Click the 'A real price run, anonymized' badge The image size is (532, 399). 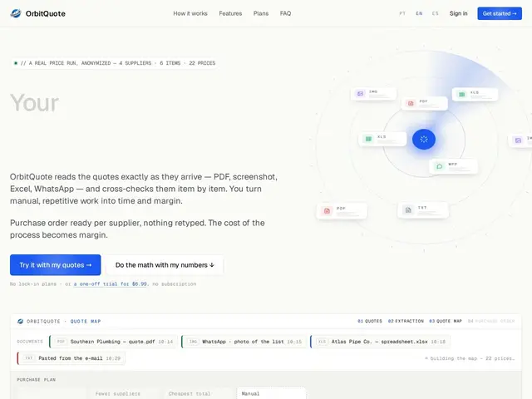tap(115, 63)
